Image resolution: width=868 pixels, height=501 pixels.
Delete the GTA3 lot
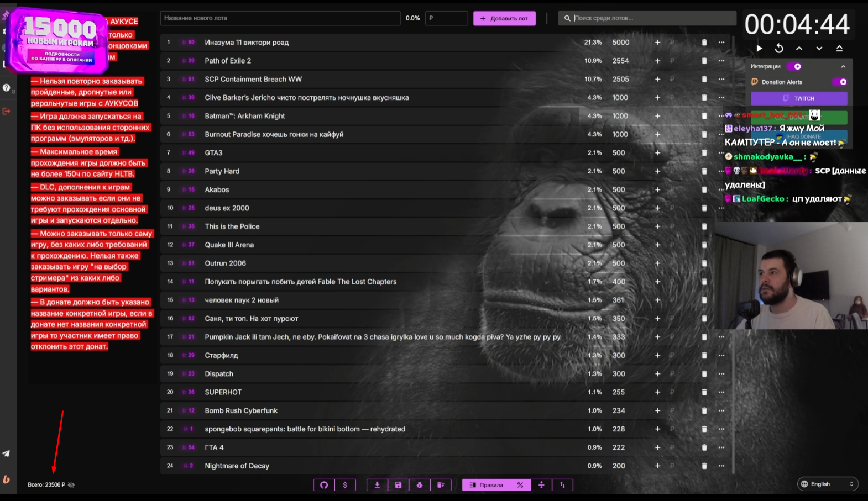point(704,153)
